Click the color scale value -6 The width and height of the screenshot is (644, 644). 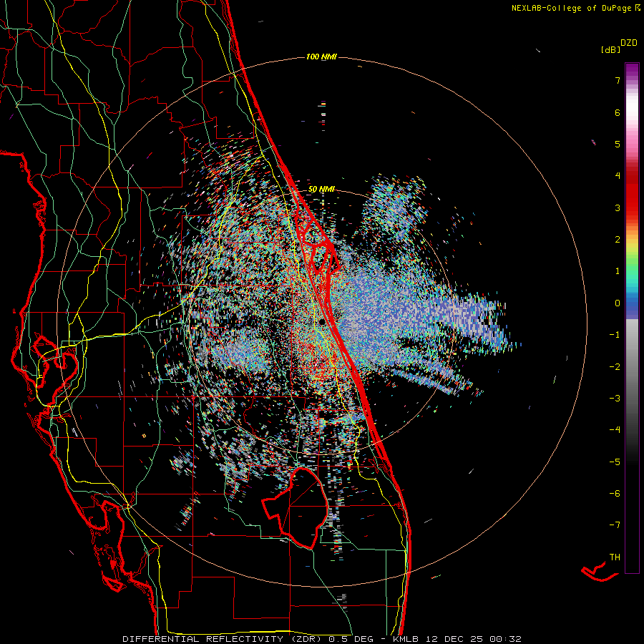[615, 494]
